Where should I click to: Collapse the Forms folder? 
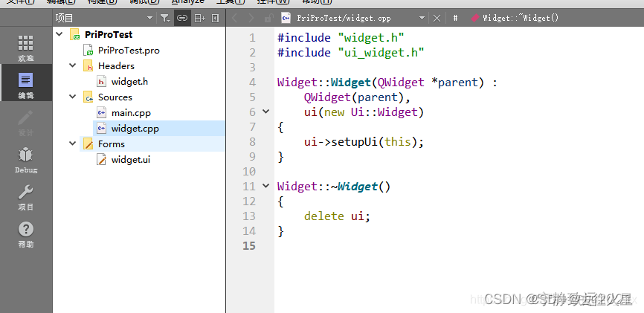pos(73,143)
